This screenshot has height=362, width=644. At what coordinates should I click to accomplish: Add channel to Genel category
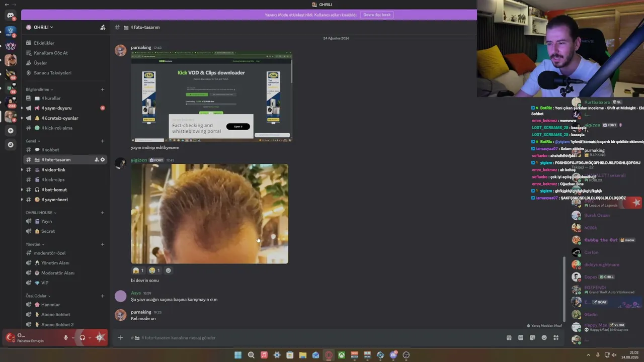point(103,141)
